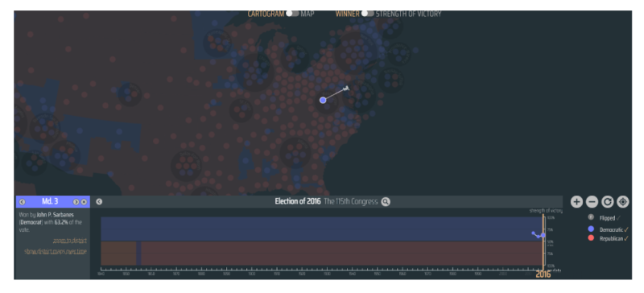
Task: Select the highlighted Md. 3 district bubble
Action: tap(323, 100)
